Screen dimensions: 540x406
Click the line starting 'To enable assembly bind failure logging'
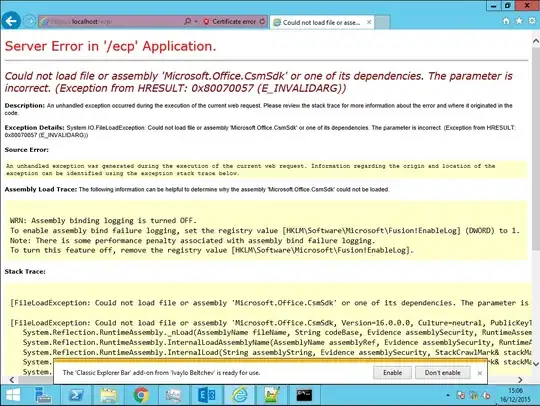pyautogui.click(x=265, y=230)
